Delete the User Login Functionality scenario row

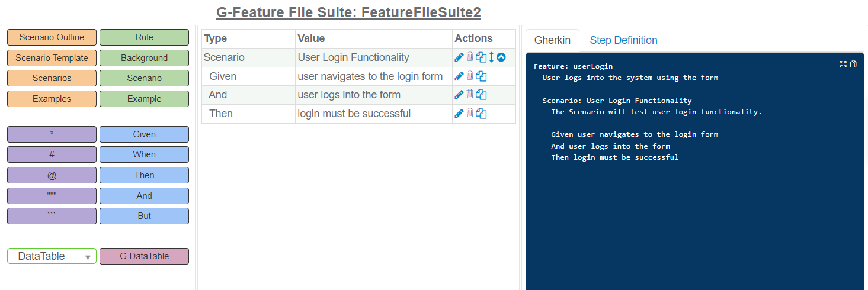coord(470,57)
